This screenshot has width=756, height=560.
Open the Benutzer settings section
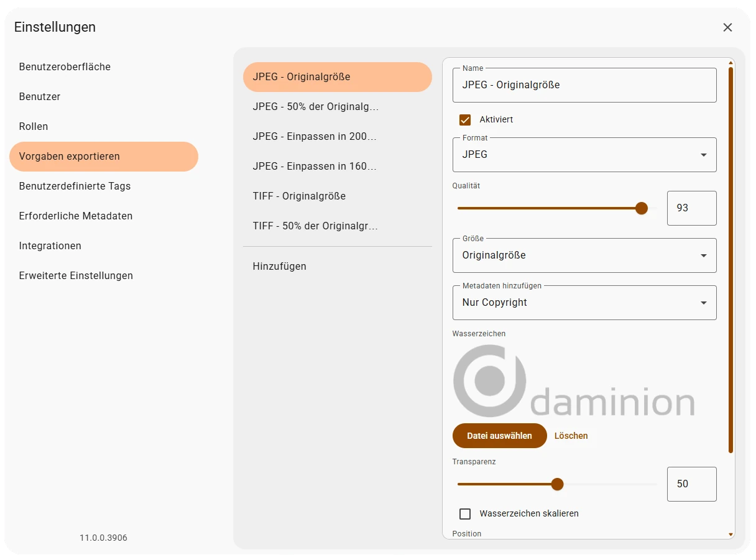(104, 97)
